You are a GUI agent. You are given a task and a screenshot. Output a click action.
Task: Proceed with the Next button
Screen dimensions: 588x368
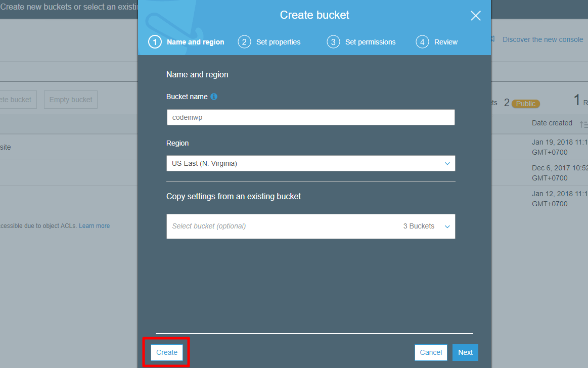coord(465,352)
